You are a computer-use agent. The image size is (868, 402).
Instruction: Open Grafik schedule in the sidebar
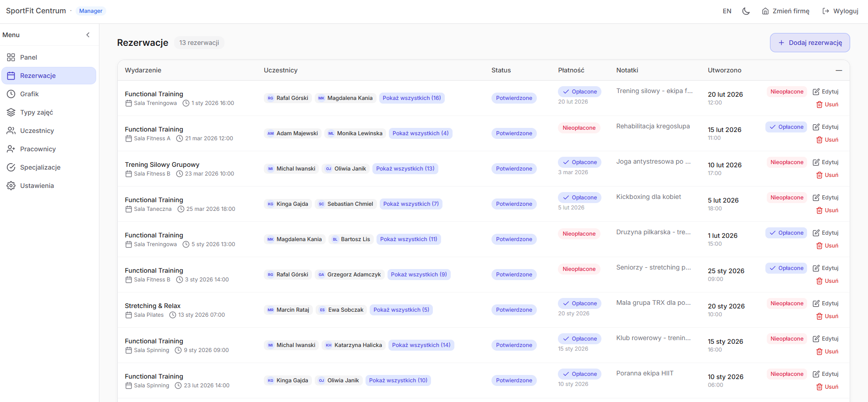[29, 94]
